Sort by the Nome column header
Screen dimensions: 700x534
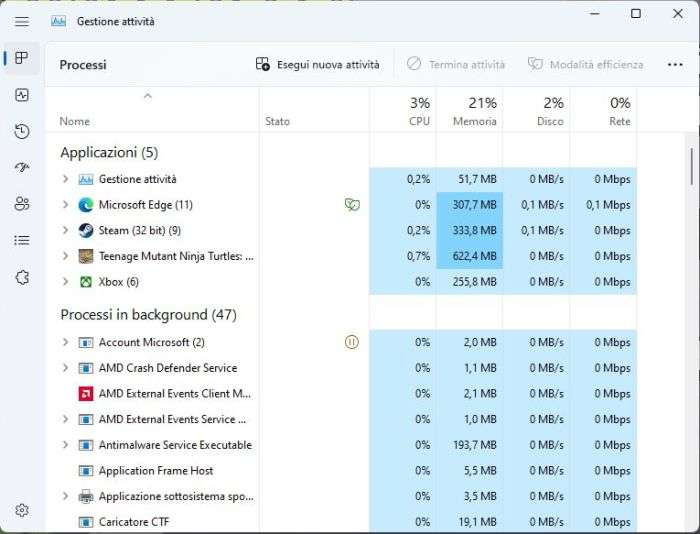tap(152, 110)
